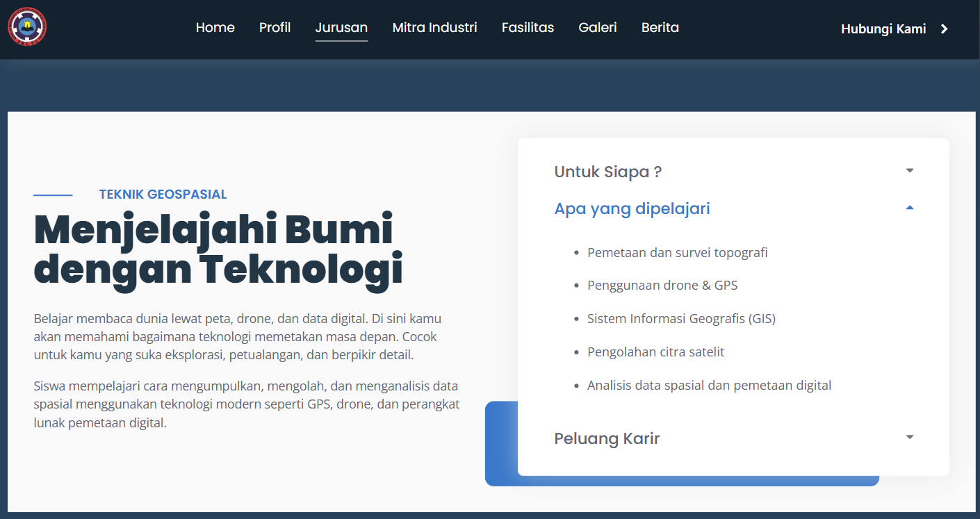The width and height of the screenshot is (980, 519).
Task: Click the Pemetaan dan survei topografi list item
Action: (x=677, y=252)
